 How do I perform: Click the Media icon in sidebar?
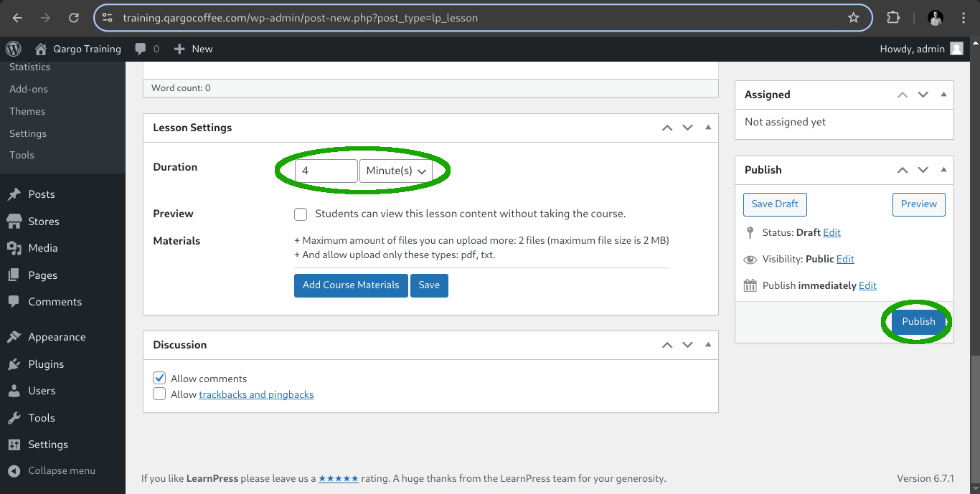tap(14, 248)
